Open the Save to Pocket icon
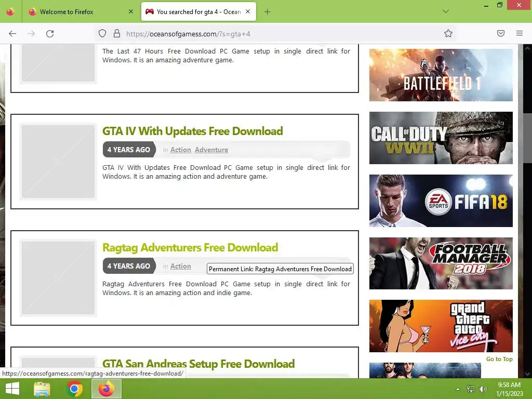The width and height of the screenshot is (532, 399). (501, 33)
